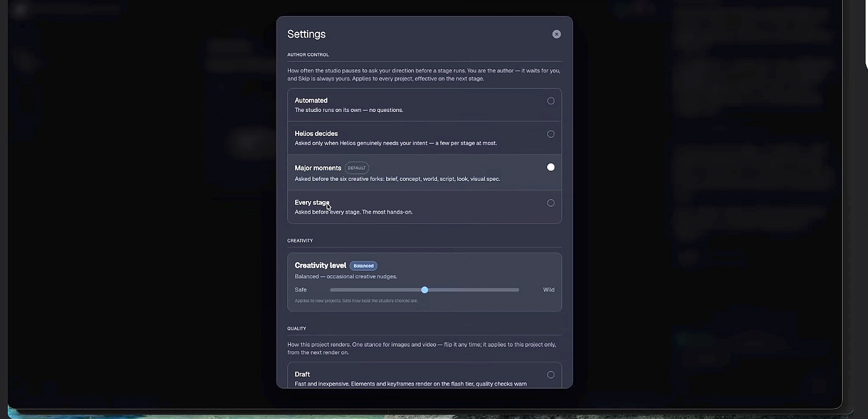Click the Draft option title text

tap(302, 374)
